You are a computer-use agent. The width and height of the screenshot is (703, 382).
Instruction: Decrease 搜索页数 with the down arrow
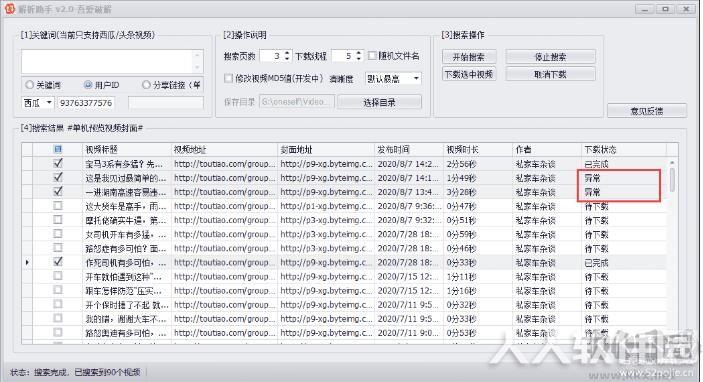(287, 59)
